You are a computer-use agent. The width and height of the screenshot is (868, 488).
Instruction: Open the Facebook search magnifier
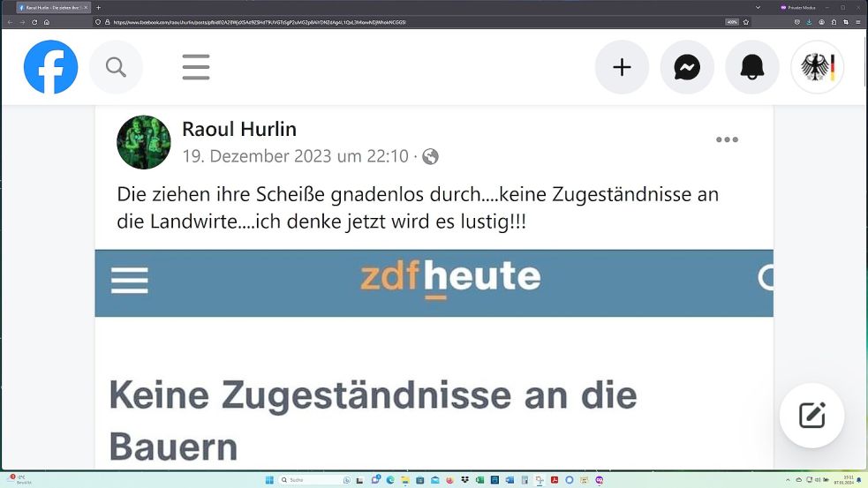click(116, 67)
